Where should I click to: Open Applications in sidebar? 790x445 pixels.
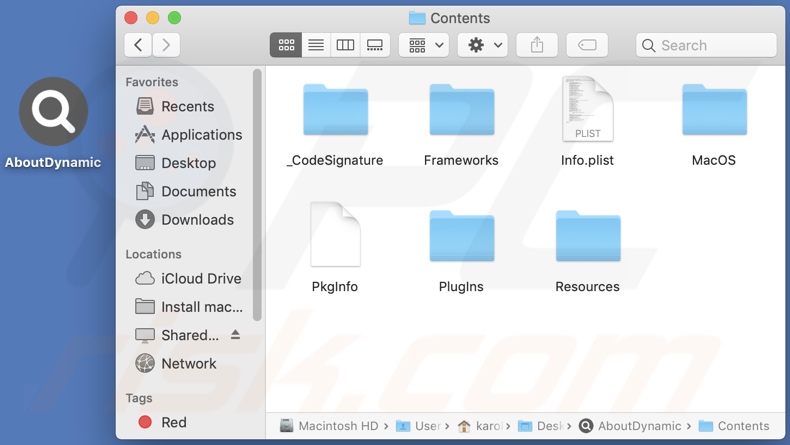pos(189,135)
